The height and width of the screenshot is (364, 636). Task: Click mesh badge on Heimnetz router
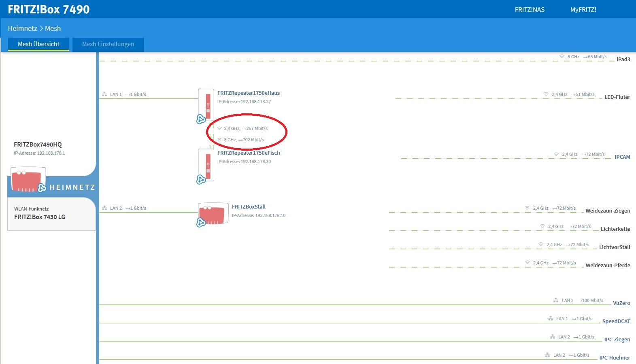point(42,187)
